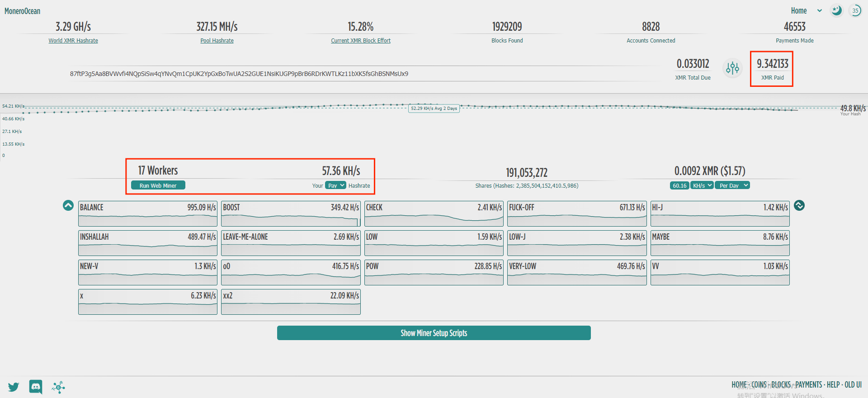
Task: Open the INSHALLAH worker card
Action: click(x=148, y=243)
